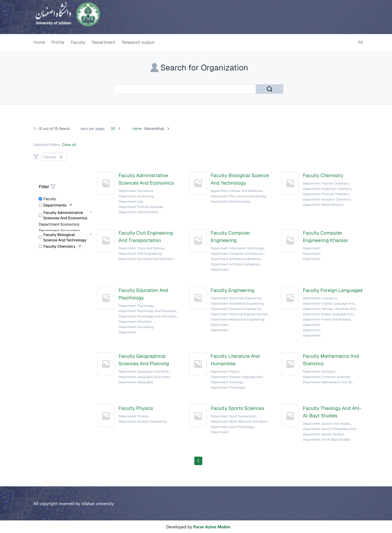Check the Faculty Chemistry filter checkbox
392x533 pixels.
pyautogui.click(x=40, y=246)
